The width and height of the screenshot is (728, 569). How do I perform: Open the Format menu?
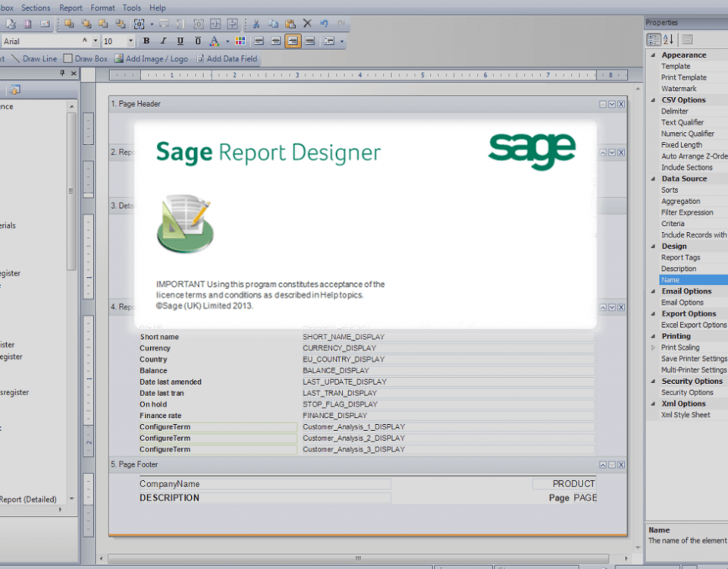[102, 8]
